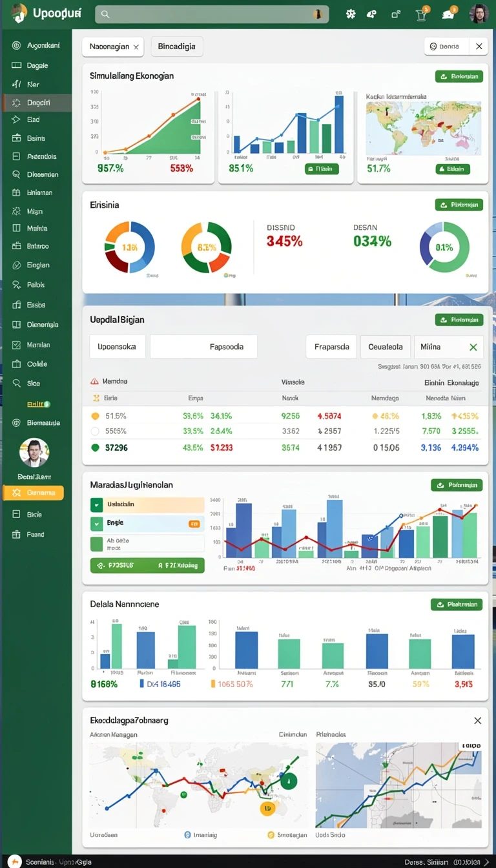This screenshot has height=868, width=496.
Task: Click the Colde sidebar icon
Action: coord(16,364)
